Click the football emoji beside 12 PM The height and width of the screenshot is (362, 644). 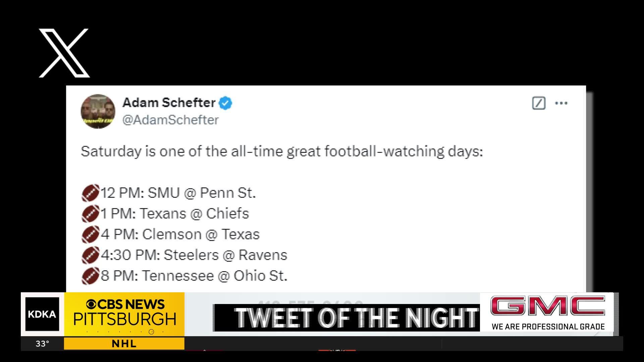pyautogui.click(x=91, y=193)
